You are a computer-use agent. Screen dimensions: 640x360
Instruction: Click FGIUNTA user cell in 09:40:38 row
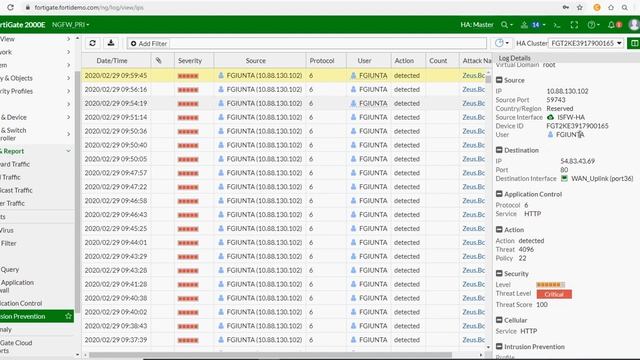369,298
